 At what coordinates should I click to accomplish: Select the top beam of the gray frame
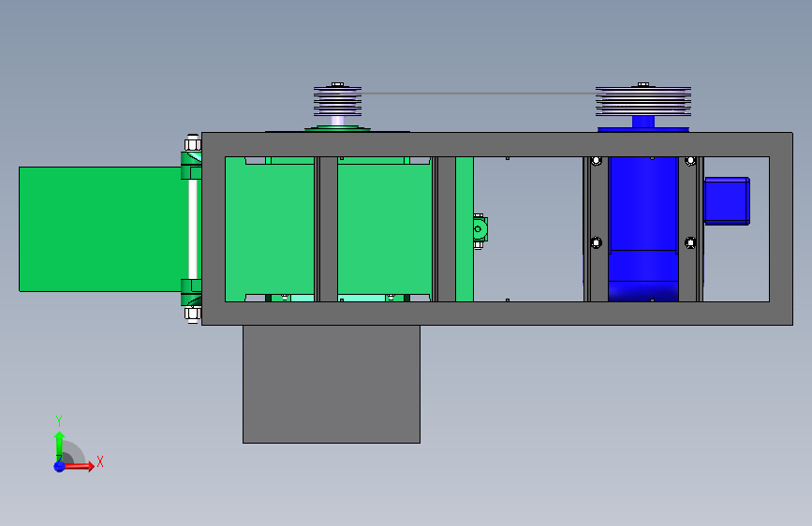497,144
